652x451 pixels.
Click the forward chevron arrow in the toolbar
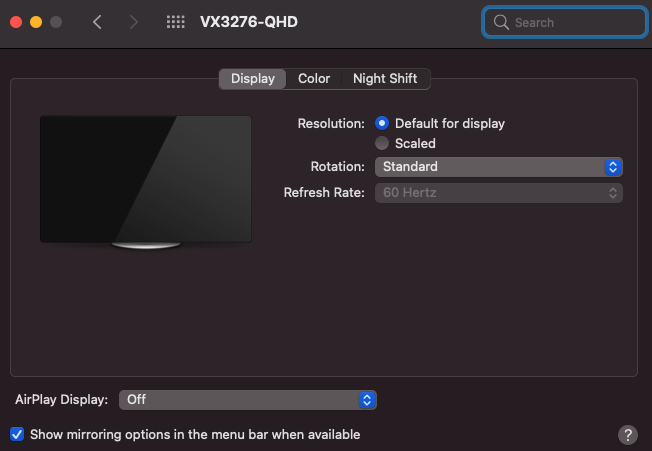pos(134,22)
